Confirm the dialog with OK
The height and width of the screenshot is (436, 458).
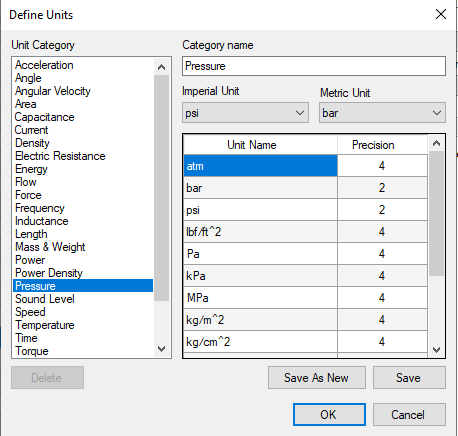pyautogui.click(x=329, y=415)
